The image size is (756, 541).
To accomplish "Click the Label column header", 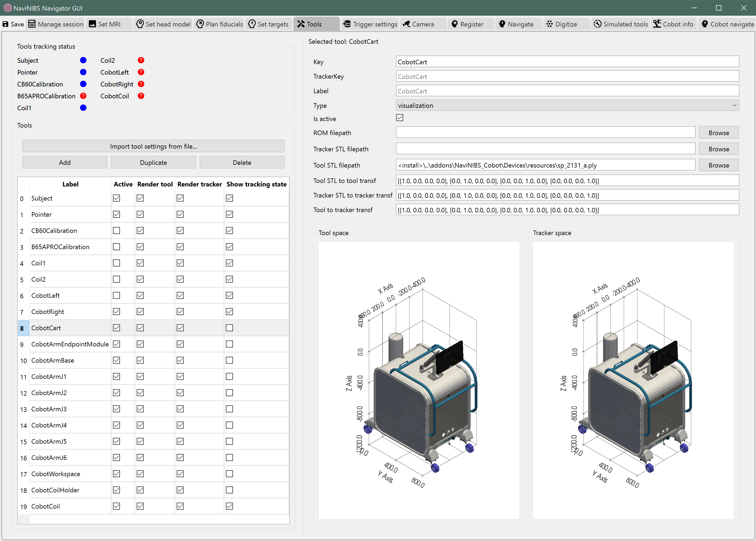I will [70, 184].
